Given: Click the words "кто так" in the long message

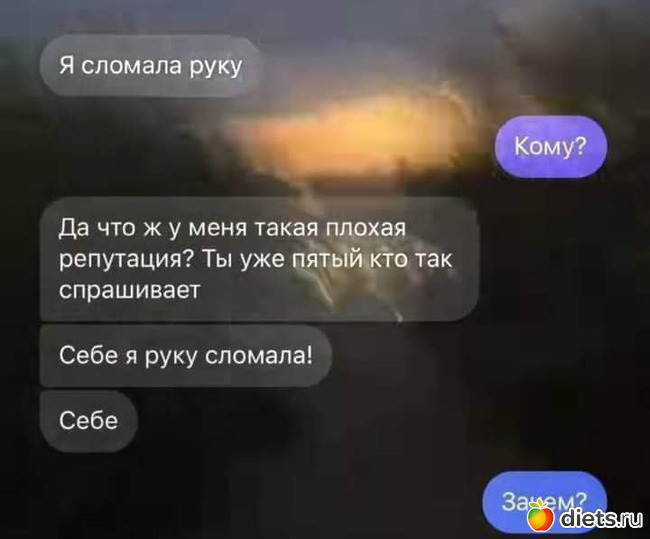Looking at the screenshot, I should tap(410, 260).
